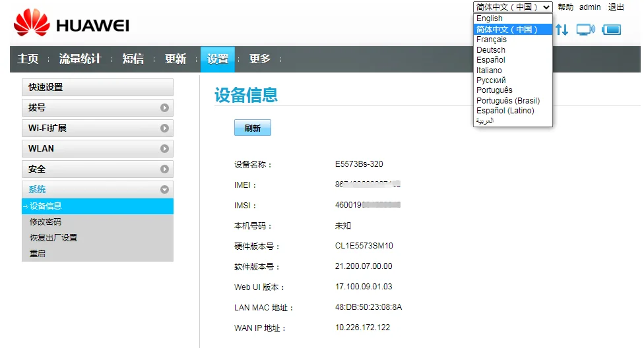Open the data traffic arrows status icon

(562, 30)
